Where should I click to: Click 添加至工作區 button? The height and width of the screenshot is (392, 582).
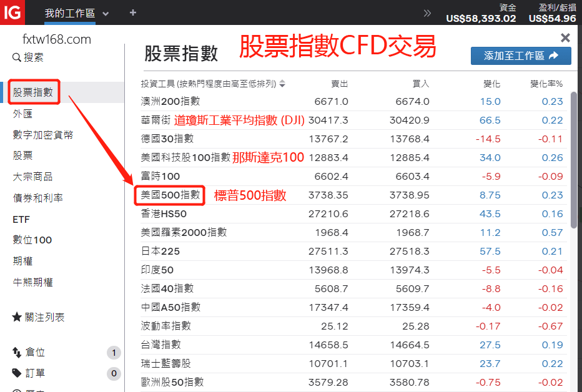coord(521,56)
